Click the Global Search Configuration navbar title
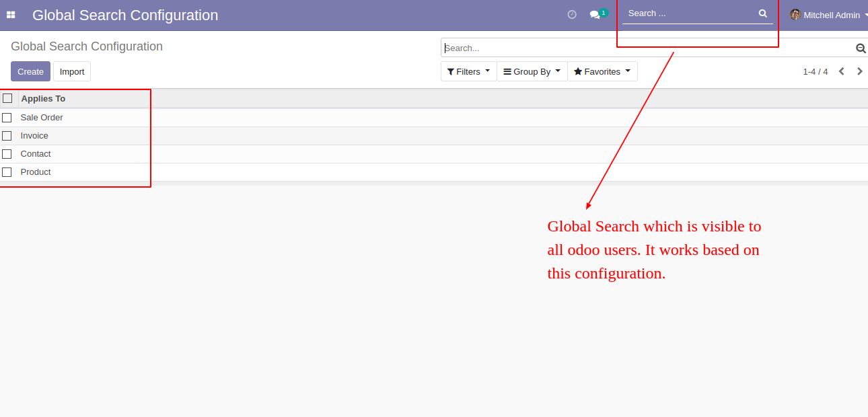This screenshot has width=868, height=417. (x=125, y=15)
